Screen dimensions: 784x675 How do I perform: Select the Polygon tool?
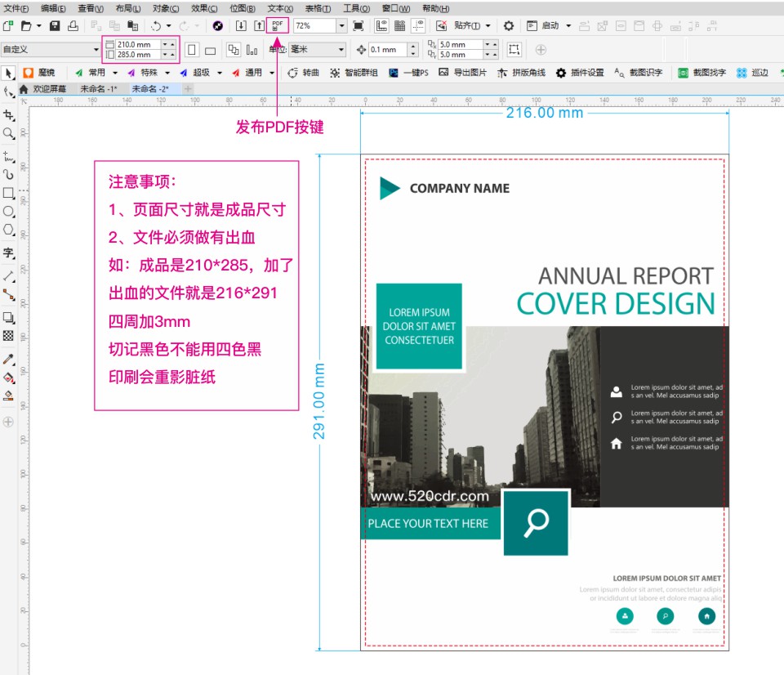[8, 230]
